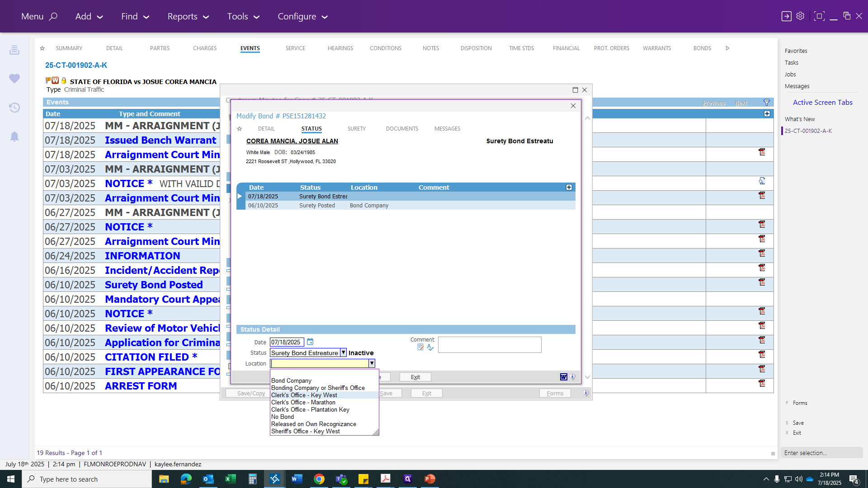
Task: Click the sign out arrow icon
Action: [x=787, y=16]
